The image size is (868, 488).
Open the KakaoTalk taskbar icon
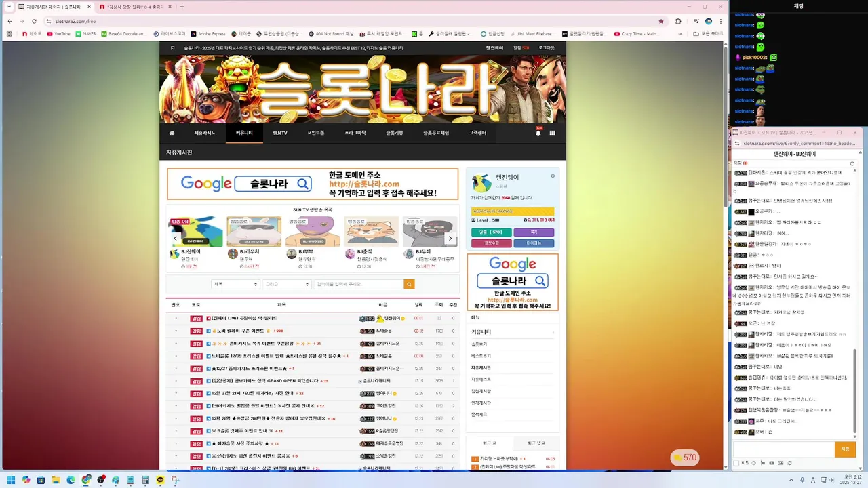160,480
